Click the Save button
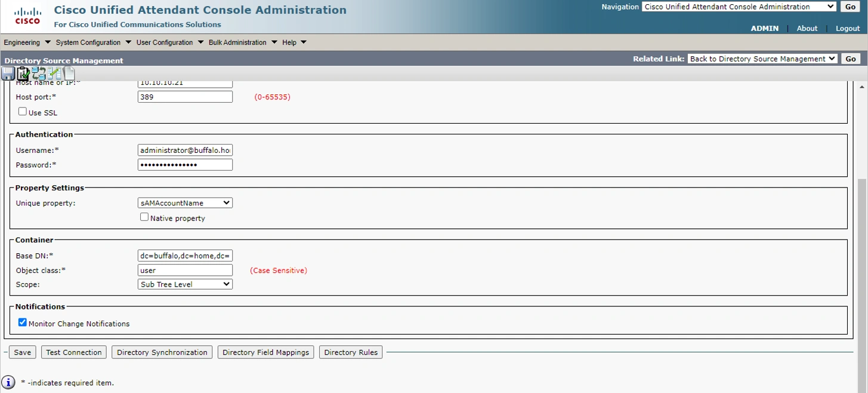This screenshot has height=393, width=868. click(23, 352)
